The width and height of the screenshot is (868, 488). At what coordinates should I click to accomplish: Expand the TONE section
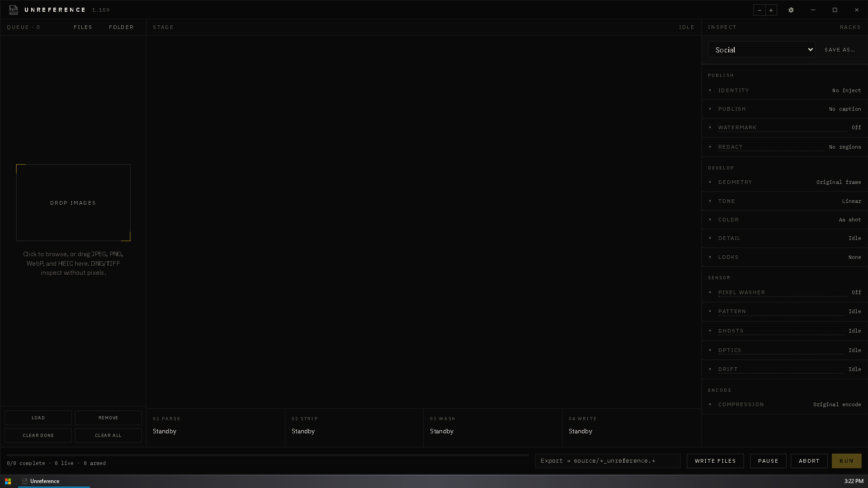click(785, 201)
